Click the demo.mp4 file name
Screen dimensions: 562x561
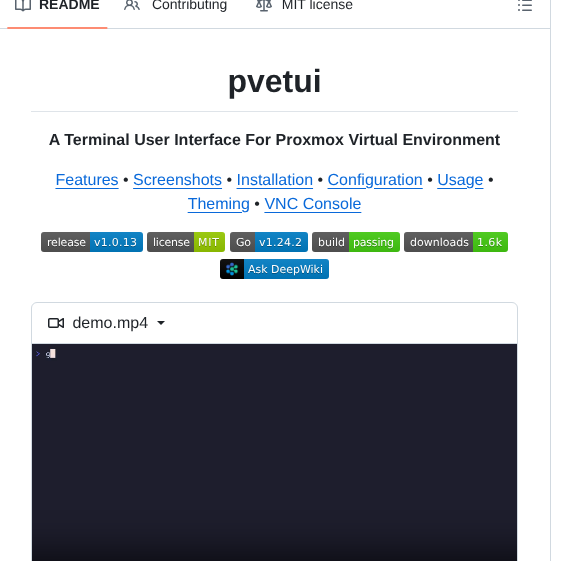(110, 323)
